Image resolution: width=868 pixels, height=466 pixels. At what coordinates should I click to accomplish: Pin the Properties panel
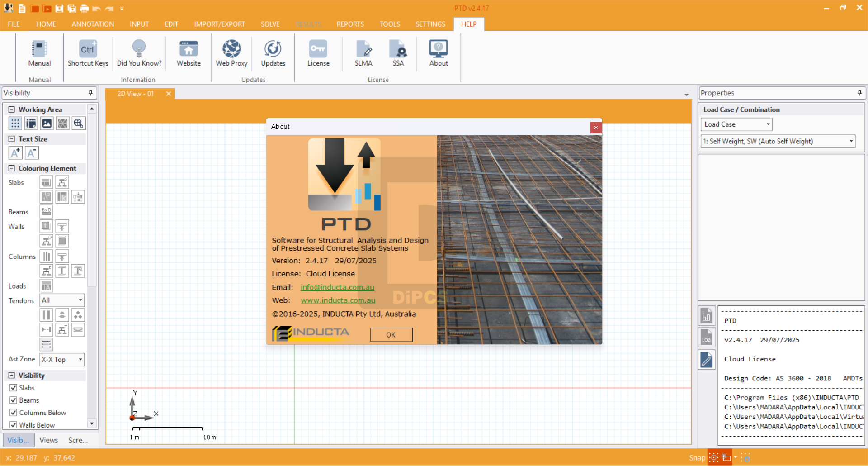point(859,93)
